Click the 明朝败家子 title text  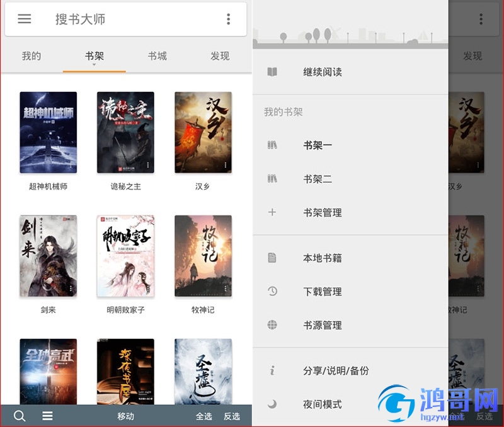125,310
